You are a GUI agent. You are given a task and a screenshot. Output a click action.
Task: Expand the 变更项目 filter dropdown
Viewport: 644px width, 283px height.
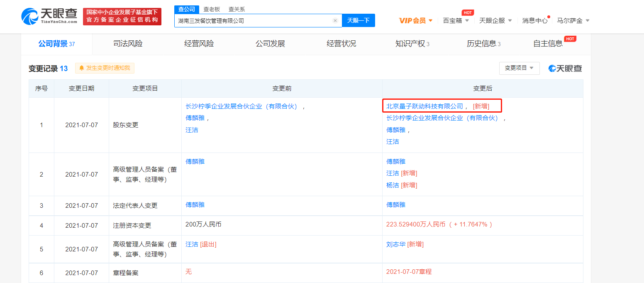pyautogui.click(x=519, y=68)
